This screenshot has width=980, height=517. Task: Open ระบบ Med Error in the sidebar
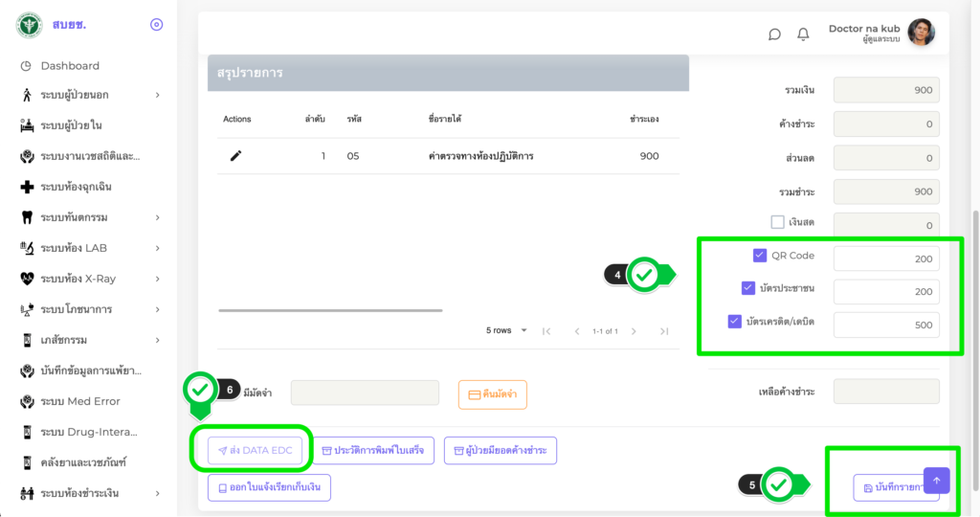[80, 401]
